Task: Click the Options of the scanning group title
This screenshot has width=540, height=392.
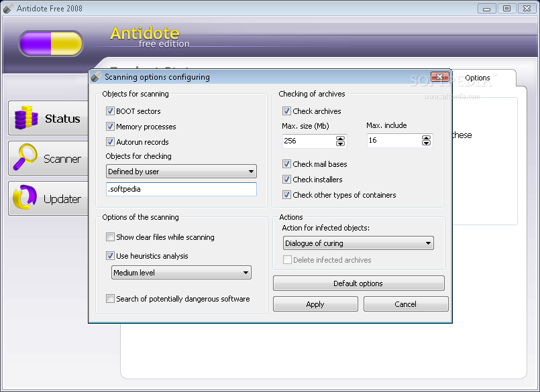Action: (140, 217)
